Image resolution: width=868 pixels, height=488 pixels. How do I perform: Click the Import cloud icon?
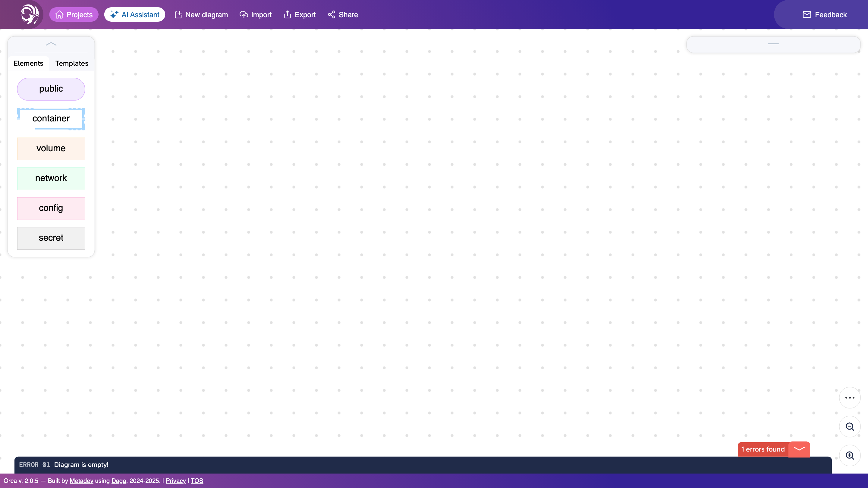(x=244, y=14)
